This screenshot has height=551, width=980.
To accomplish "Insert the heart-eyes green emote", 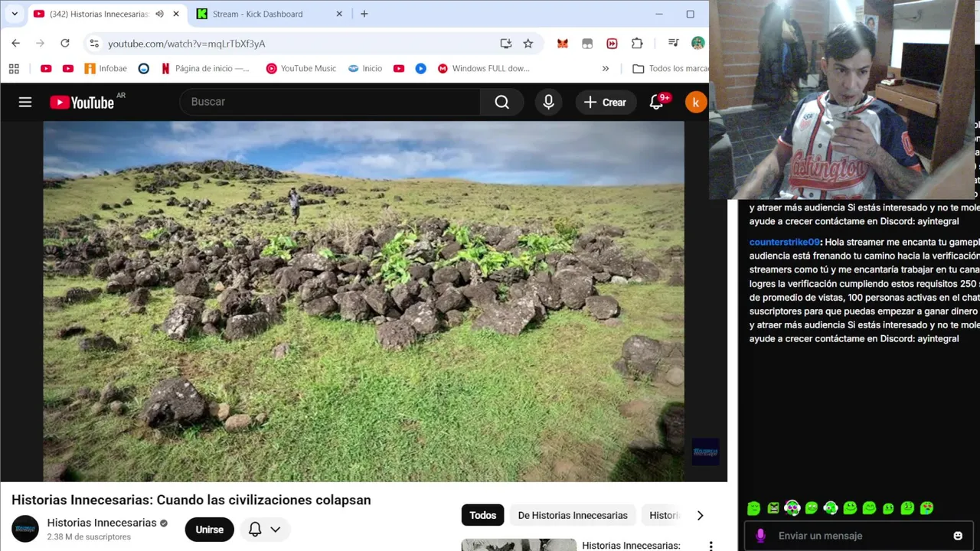I will [926, 508].
